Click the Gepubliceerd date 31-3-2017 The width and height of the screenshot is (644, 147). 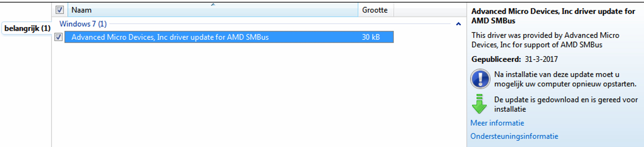541,59
